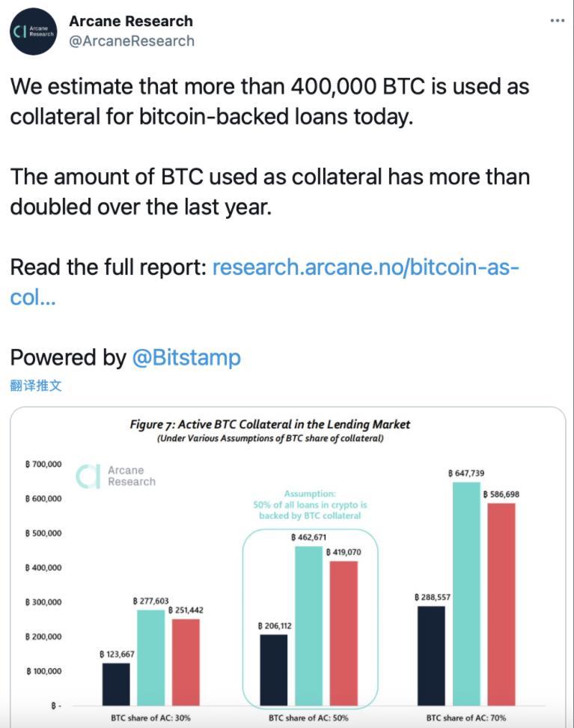Click the Figure 7 chart title
This screenshot has width=574, height=728.
270,425
